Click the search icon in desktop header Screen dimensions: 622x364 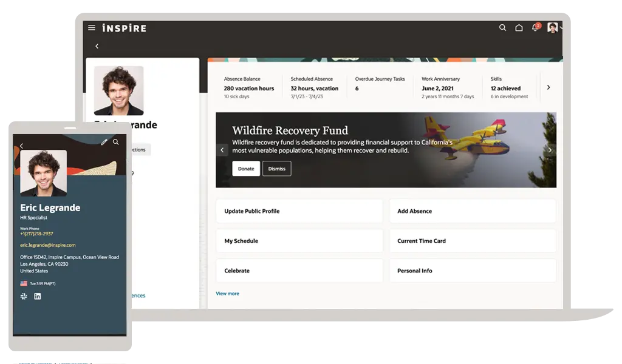tap(502, 28)
